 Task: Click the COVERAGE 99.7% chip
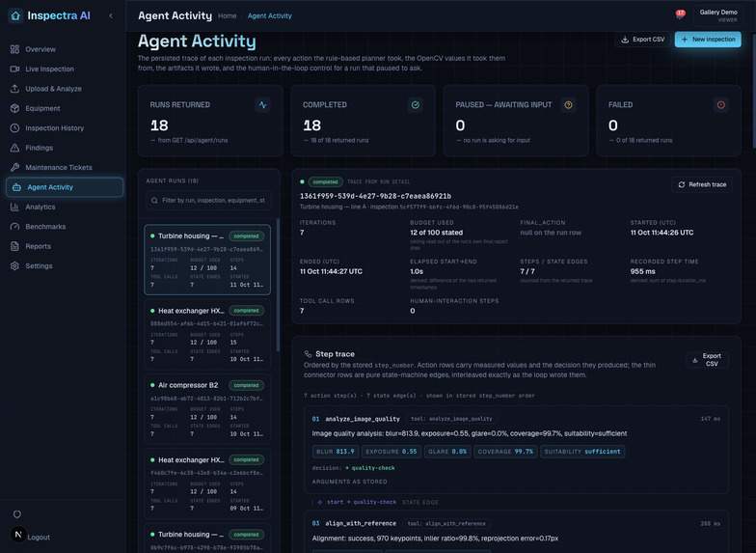coord(505,452)
